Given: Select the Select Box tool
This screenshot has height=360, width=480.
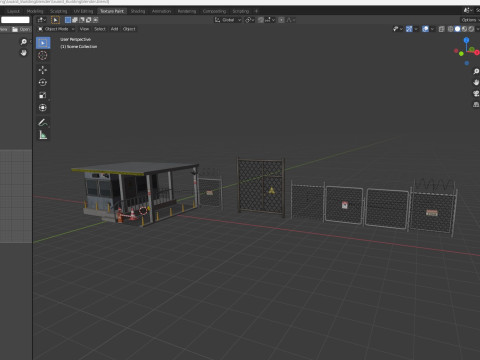Looking at the screenshot, I should point(43,43).
